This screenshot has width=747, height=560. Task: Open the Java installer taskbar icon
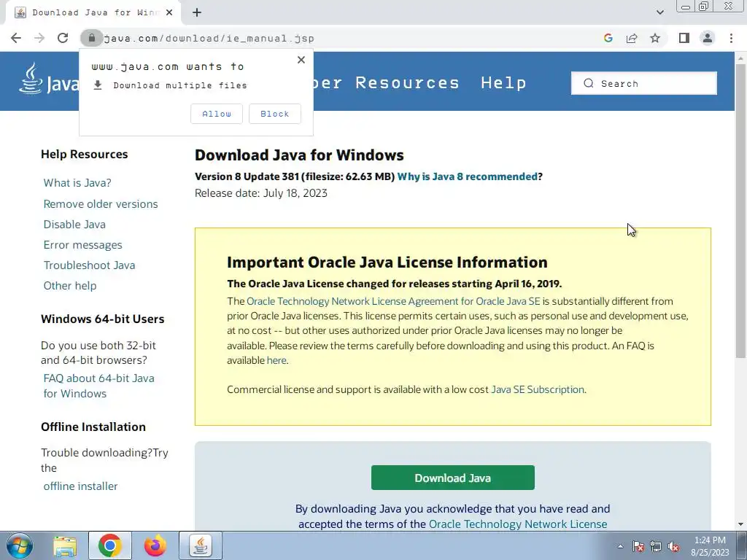tap(201, 545)
